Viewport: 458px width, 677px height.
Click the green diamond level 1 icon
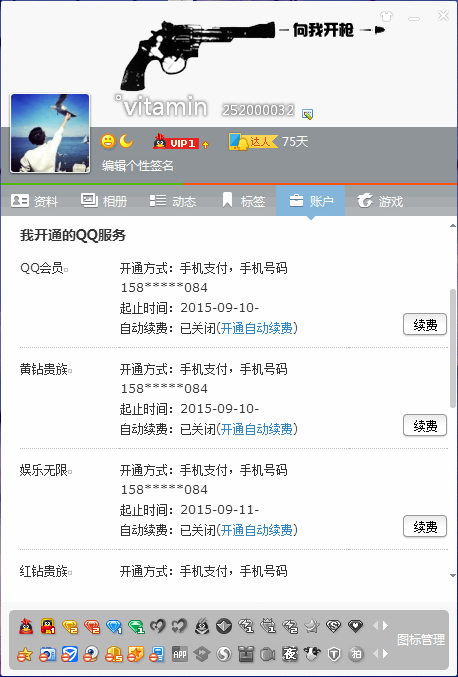click(136, 626)
